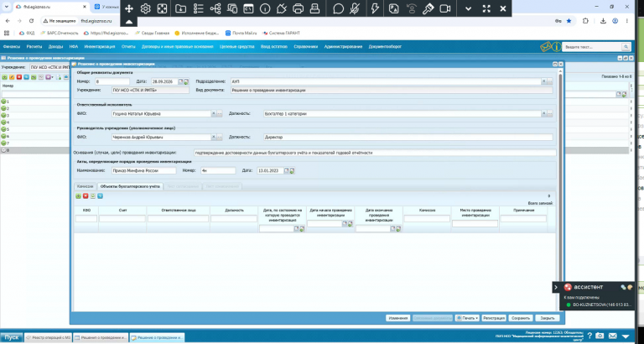This screenshot has height=344, width=644.
Task: Open the Подразделение lookup ellipsis button
Action: tap(550, 81)
